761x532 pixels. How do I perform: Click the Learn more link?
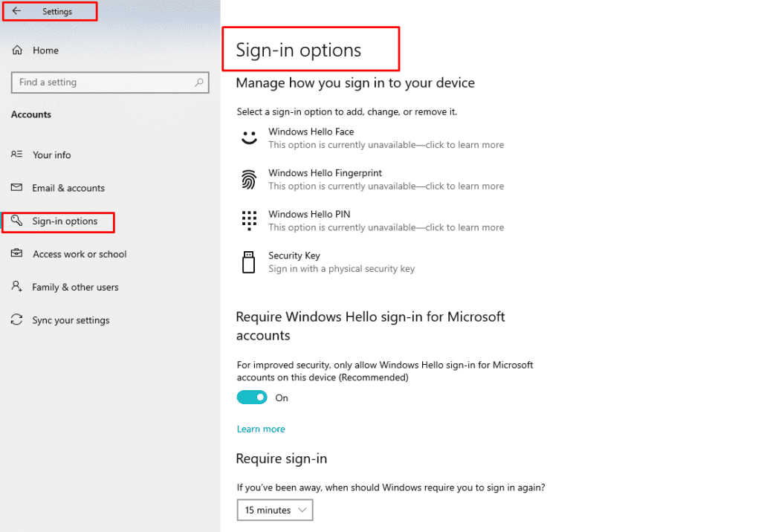click(261, 429)
